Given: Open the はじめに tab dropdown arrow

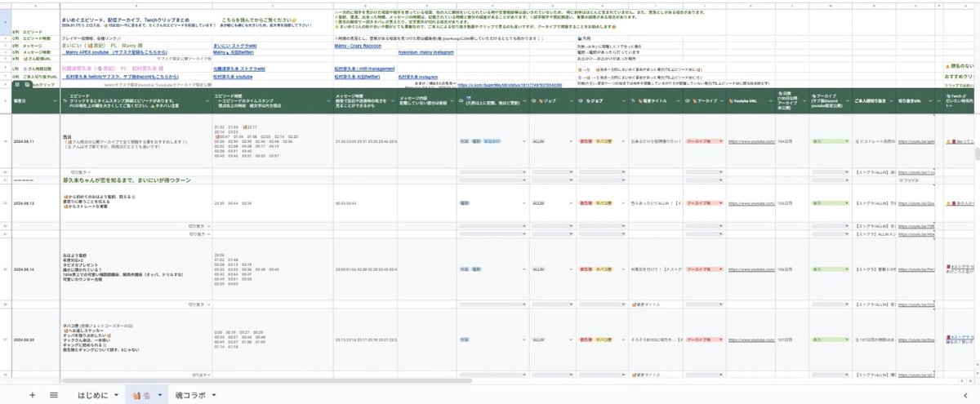Looking at the screenshot, I should click(x=116, y=394).
